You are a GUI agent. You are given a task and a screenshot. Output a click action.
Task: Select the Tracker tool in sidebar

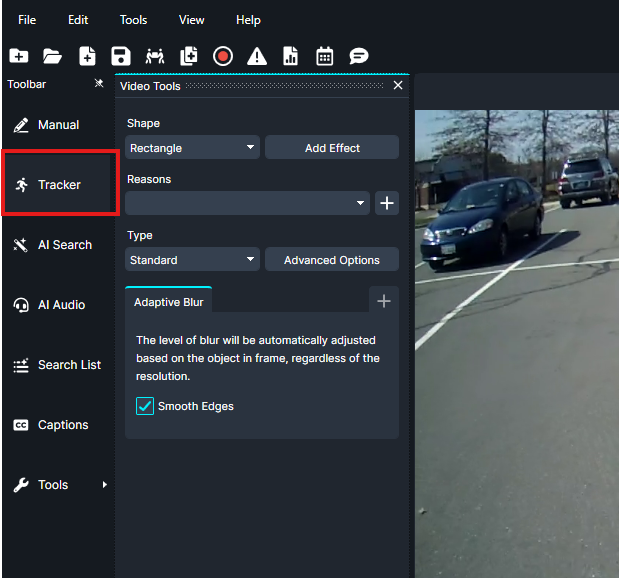tap(59, 185)
